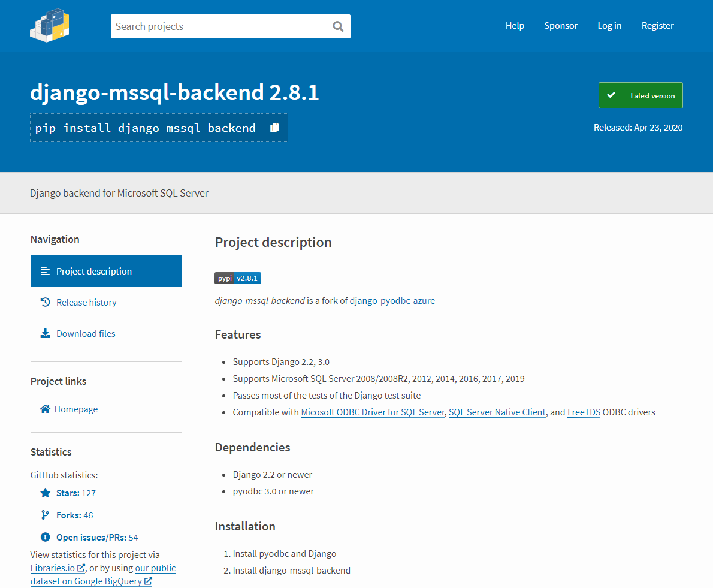Image resolution: width=713 pixels, height=588 pixels.
Task: Click the 'Supports Microsoft SQL Server 2008/2008R2' bullet
Action: pyautogui.click(x=378, y=379)
